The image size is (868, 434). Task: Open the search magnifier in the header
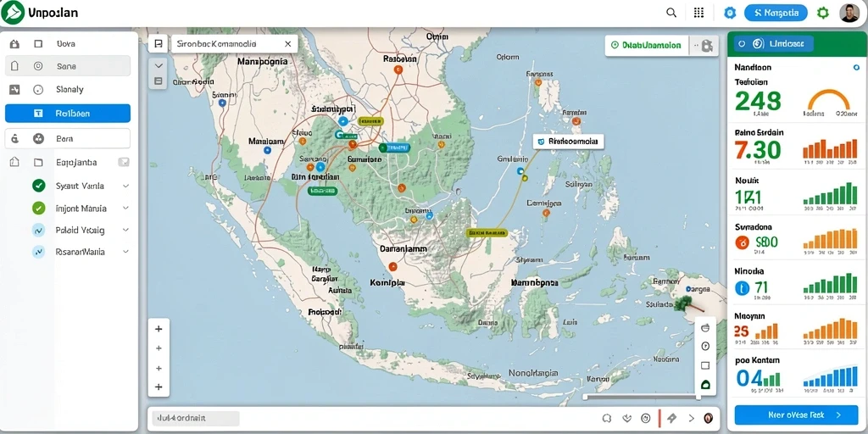(x=671, y=13)
